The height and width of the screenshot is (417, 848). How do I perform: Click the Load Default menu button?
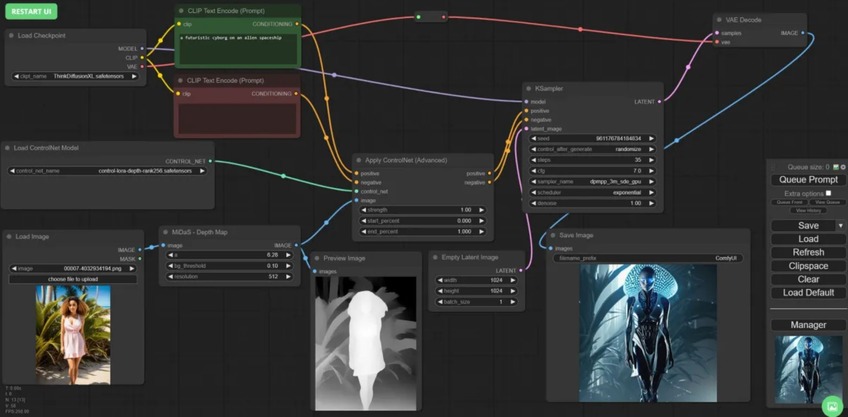[x=808, y=292]
